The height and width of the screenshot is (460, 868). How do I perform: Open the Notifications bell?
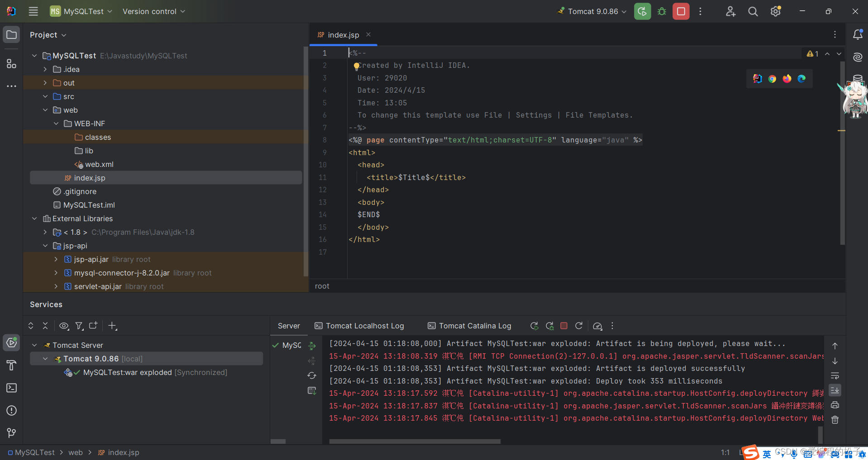(858, 34)
